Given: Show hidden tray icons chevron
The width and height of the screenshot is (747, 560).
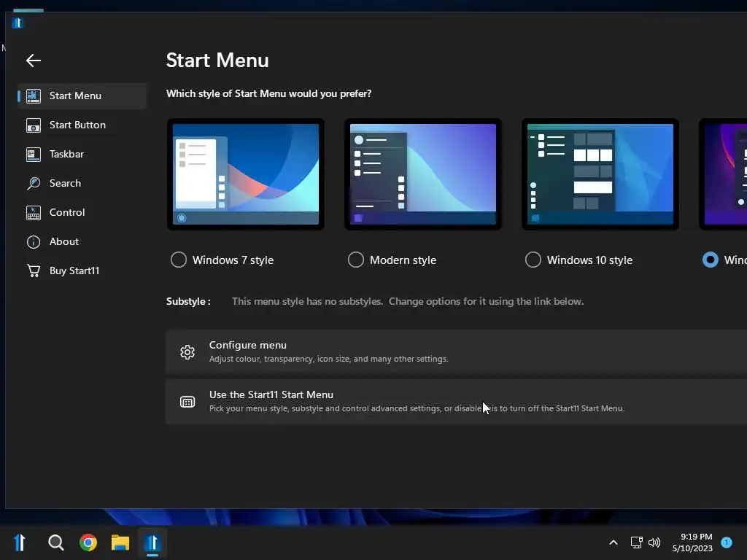Looking at the screenshot, I should 614,542.
